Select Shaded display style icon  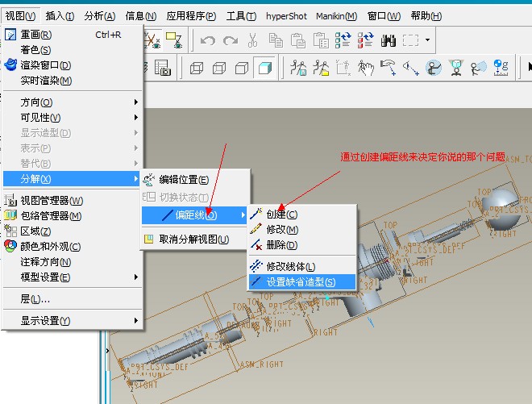[264, 68]
